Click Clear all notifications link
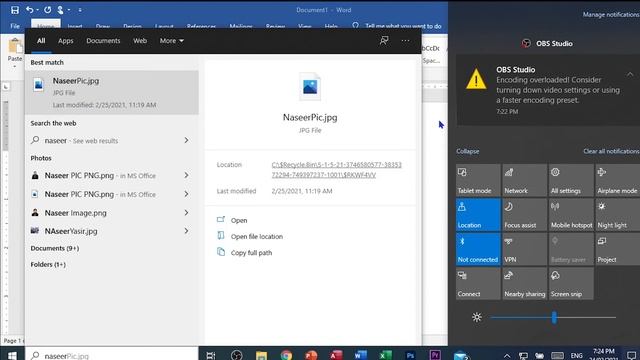This screenshot has height=360, width=640. pyautogui.click(x=611, y=151)
